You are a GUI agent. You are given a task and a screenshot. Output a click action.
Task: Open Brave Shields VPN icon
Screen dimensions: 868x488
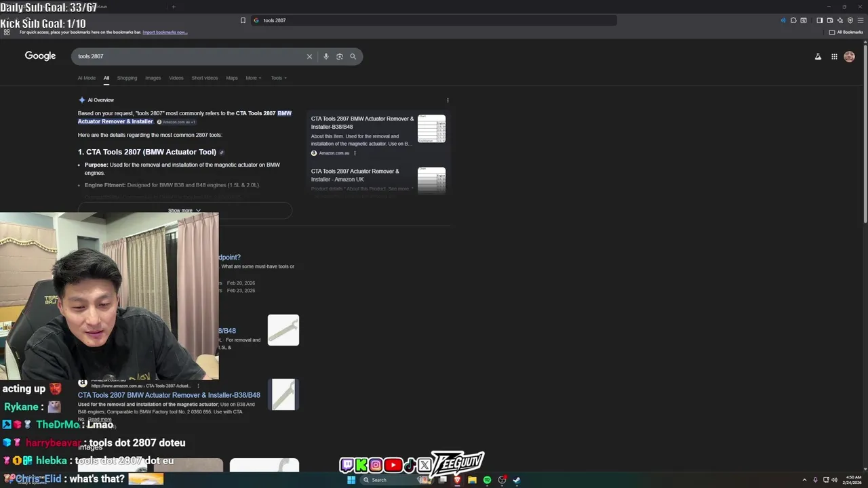coord(850,20)
